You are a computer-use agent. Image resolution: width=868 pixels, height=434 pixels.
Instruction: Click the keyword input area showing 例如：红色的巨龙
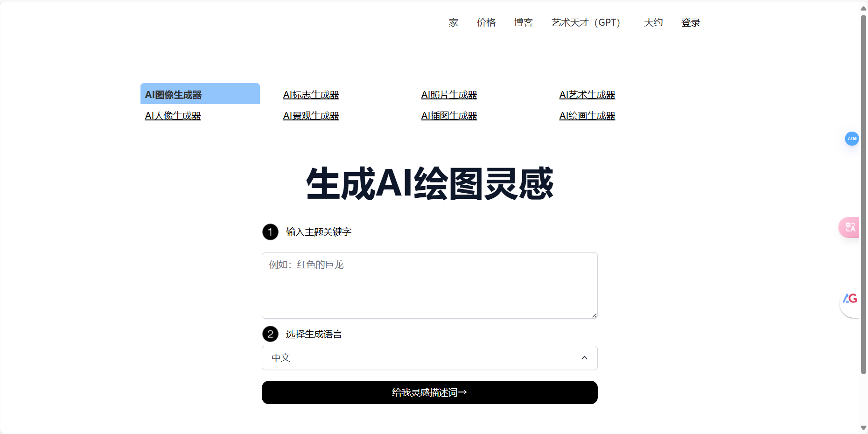click(x=429, y=285)
